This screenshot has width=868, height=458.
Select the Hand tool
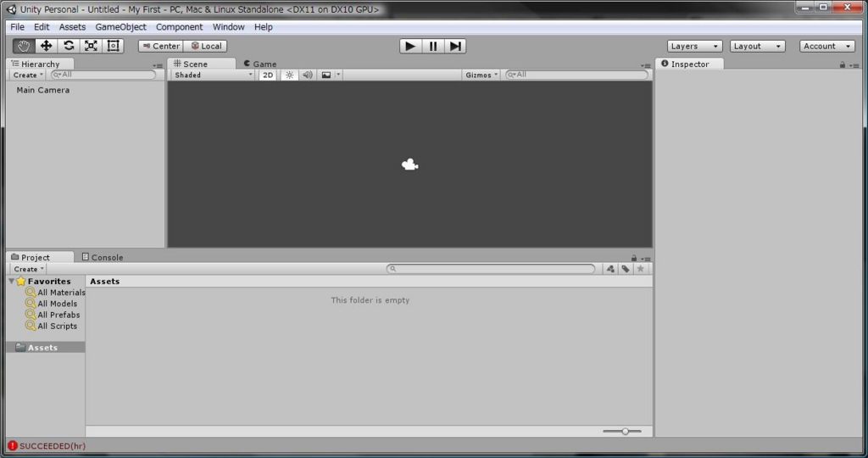click(x=23, y=46)
